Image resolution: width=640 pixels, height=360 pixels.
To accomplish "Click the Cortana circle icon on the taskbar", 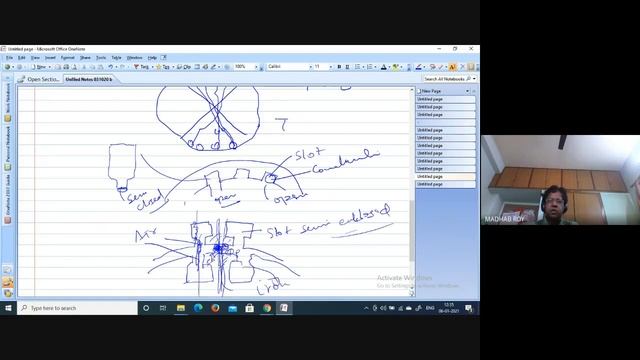I will (x=146, y=308).
